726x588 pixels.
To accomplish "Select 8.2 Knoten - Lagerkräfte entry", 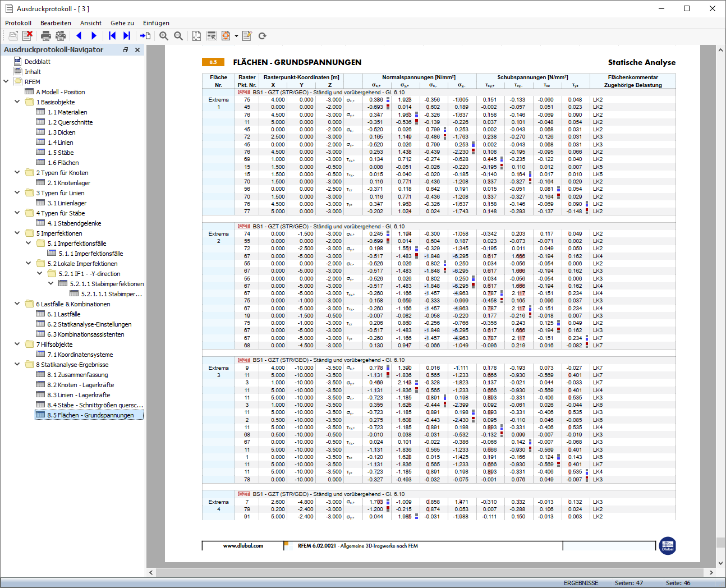I will click(80, 385).
